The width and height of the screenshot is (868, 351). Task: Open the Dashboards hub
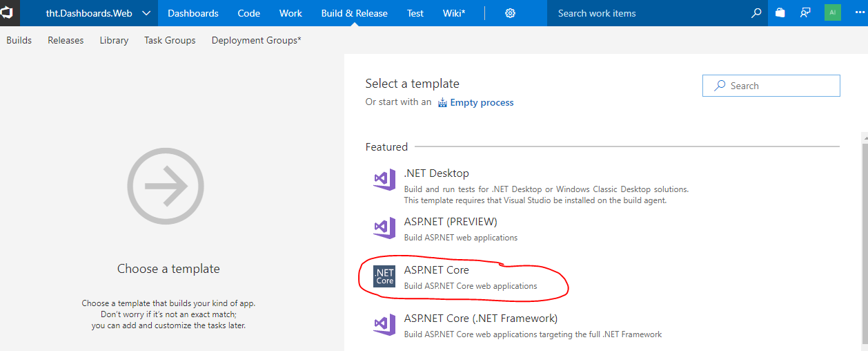[x=193, y=13]
